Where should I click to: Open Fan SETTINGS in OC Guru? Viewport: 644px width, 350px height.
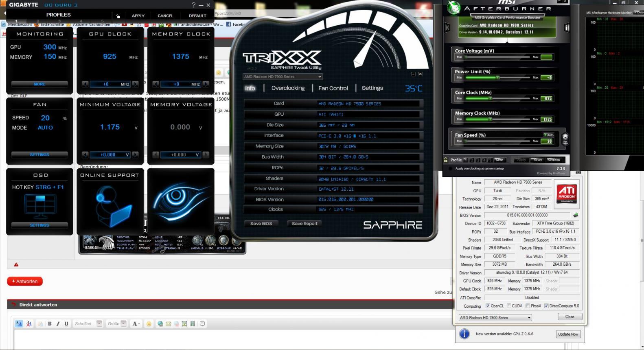[39, 155]
